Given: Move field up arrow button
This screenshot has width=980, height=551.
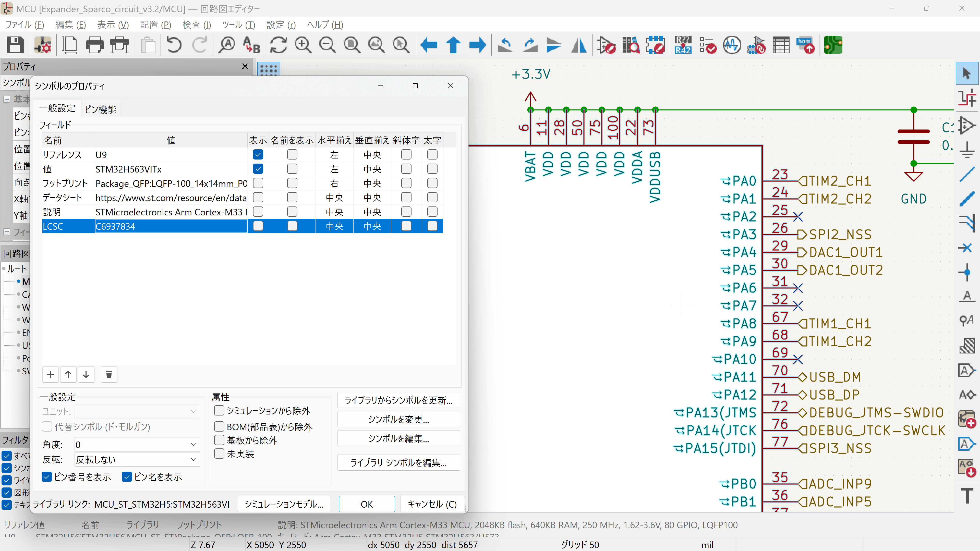Looking at the screenshot, I should pos(68,375).
